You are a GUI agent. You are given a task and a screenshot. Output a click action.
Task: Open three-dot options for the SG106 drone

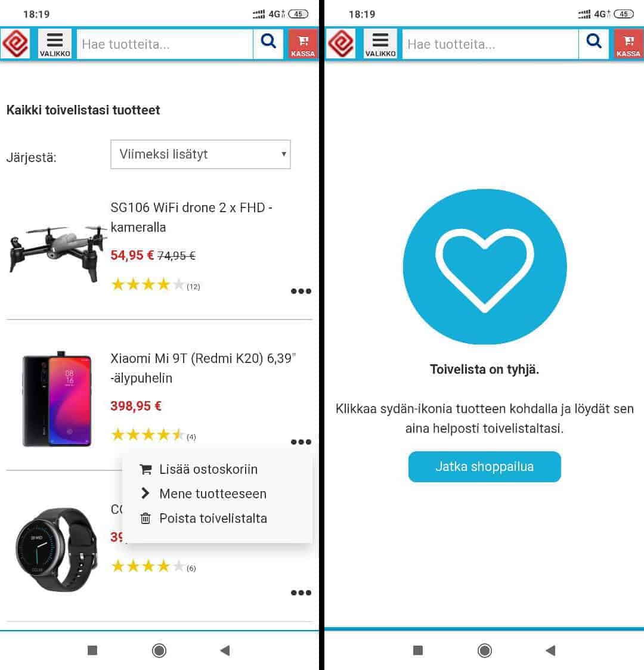301,291
